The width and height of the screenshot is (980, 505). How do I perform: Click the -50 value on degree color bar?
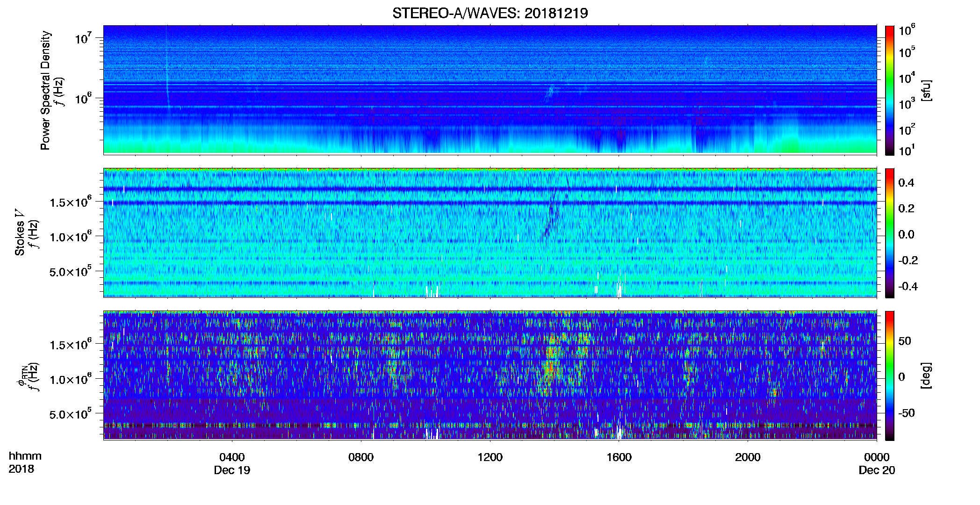[x=907, y=413]
